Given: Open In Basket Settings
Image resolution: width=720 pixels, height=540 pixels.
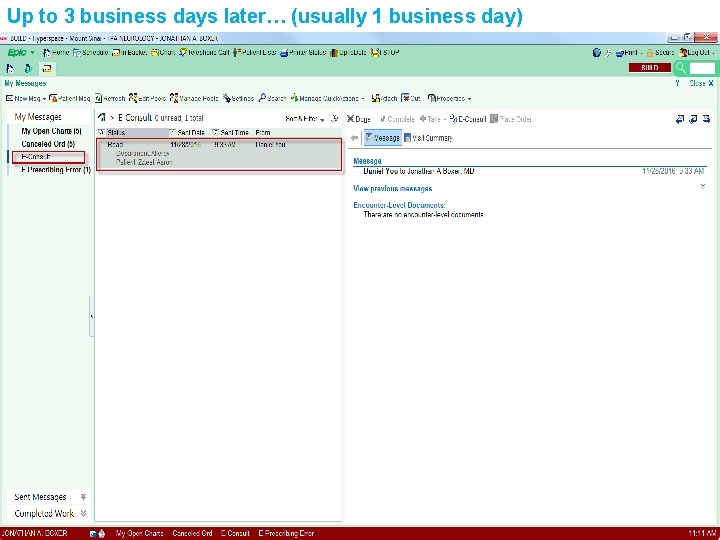Looking at the screenshot, I should point(238,98).
